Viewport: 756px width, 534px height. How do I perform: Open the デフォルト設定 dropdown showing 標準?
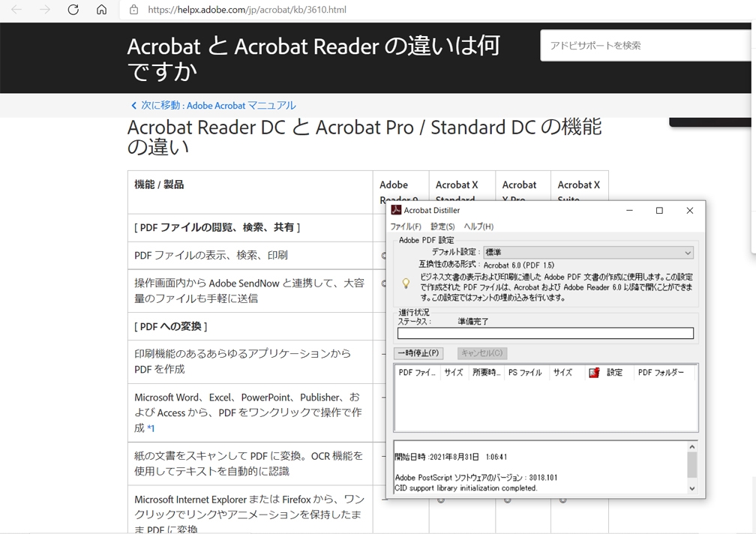[687, 252]
